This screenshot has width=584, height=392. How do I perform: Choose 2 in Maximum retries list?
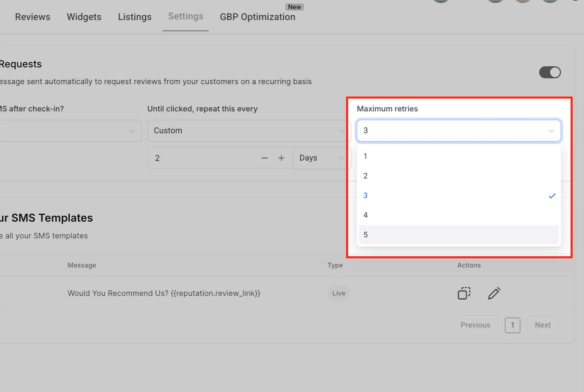coord(458,176)
